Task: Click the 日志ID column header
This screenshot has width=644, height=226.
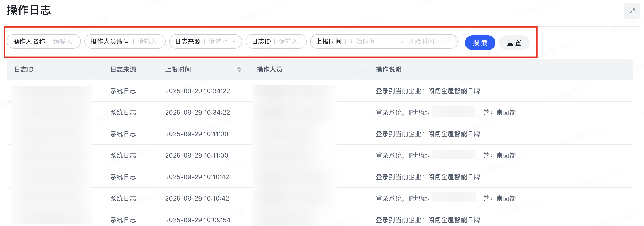Action: (24, 69)
